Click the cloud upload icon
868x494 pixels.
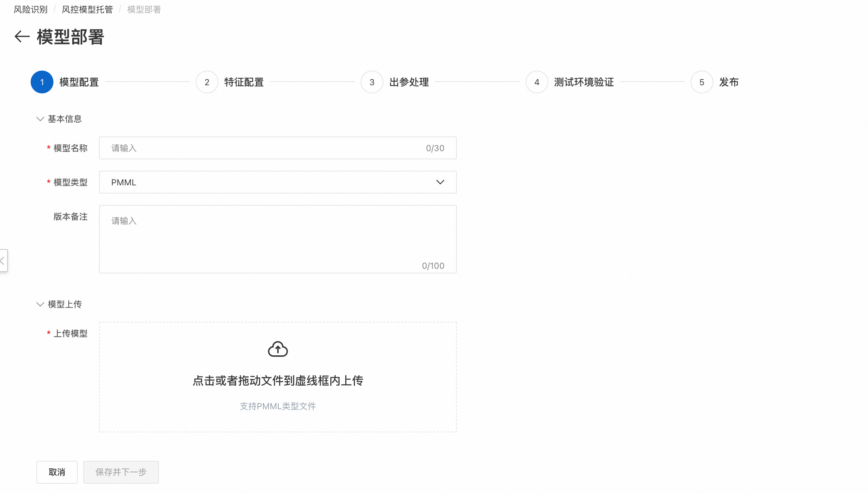click(x=278, y=349)
